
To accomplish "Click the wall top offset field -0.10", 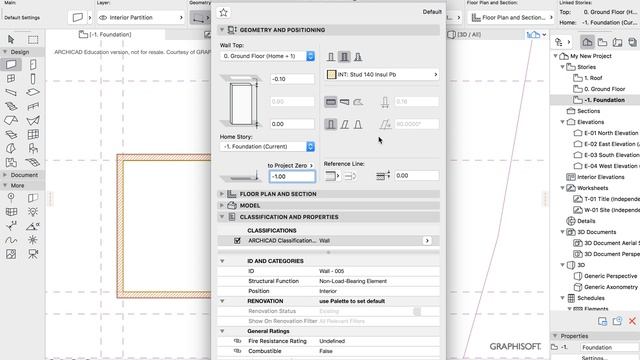I will (292, 79).
